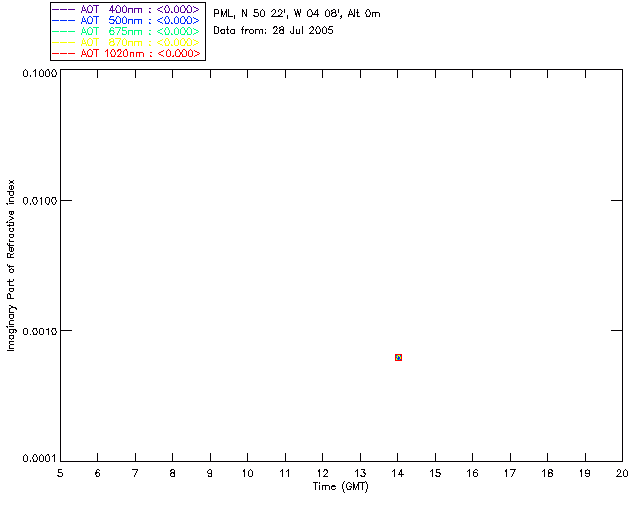
Task: Click the x-axis tick label 10
Action: point(247,473)
